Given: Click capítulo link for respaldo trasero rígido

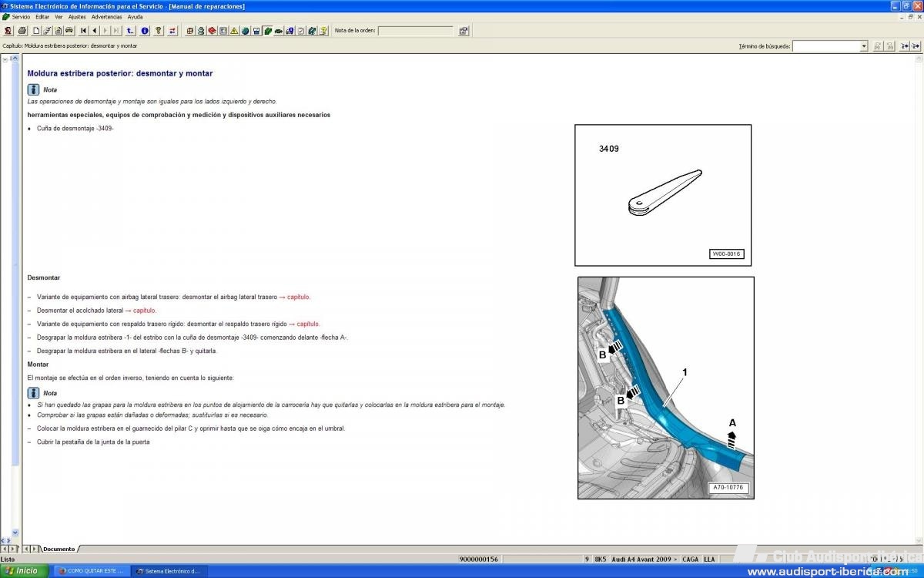Looking at the screenshot, I should [308, 324].
